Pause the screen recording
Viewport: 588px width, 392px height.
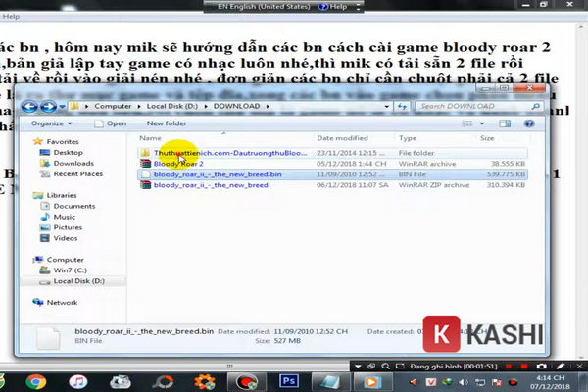pyautogui.click(x=508, y=367)
